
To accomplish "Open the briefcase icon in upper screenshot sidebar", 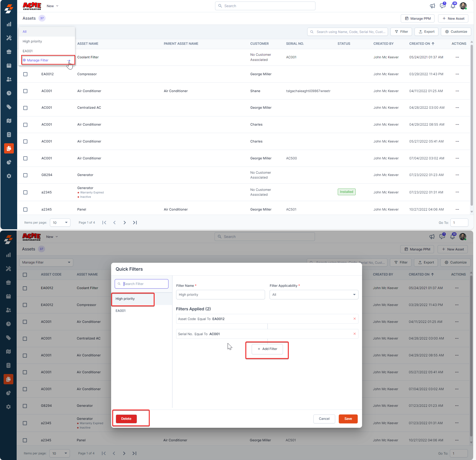I will 9,52.
